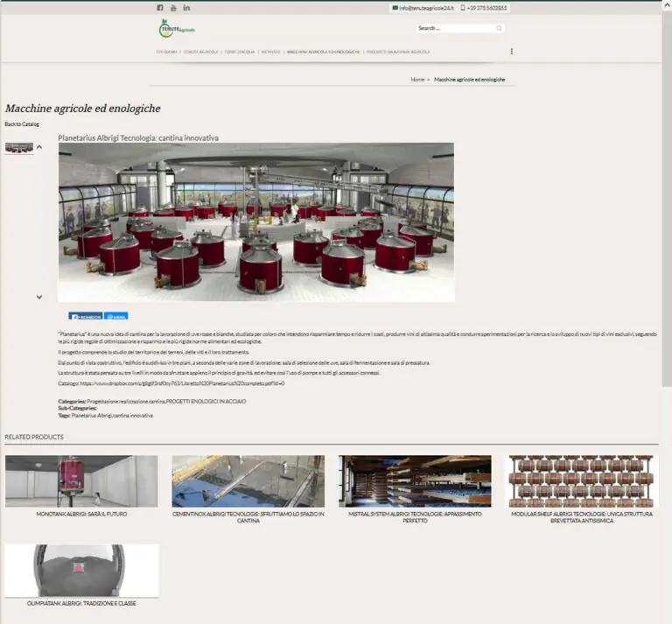The height and width of the screenshot is (624, 672).
Task: Click the up chevron beside the thumbnail strip
Action: click(39, 147)
